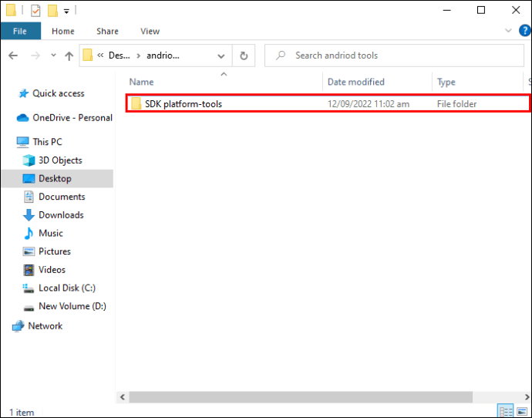The image size is (532, 418).
Task: Open Local Disk (C:) in sidebar
Action: 59,288
